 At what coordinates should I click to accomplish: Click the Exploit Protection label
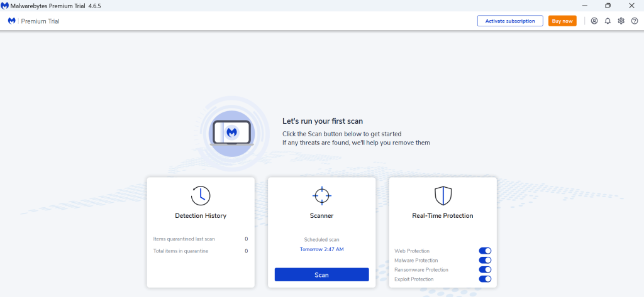[414, 279]
